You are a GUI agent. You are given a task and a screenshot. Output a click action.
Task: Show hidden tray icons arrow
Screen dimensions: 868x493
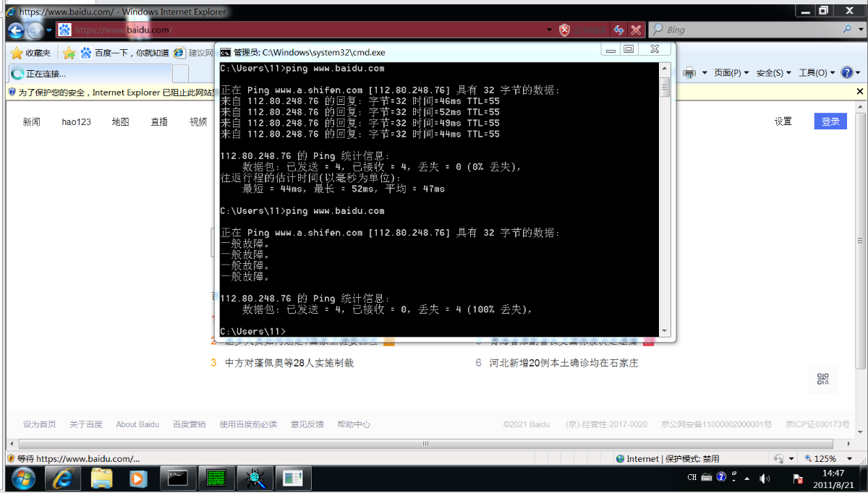click(x=748, y=478)
